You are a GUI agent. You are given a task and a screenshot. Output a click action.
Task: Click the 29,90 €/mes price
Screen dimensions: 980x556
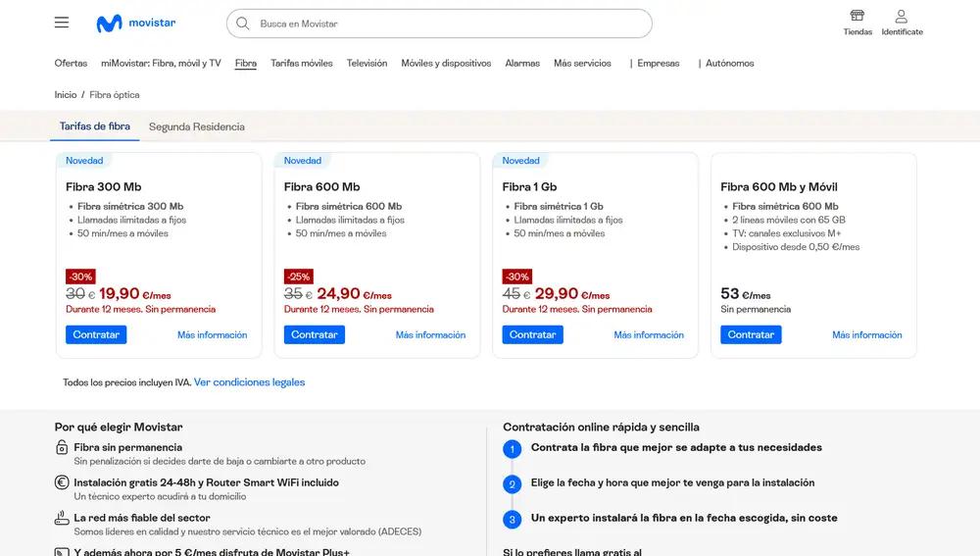pos(572,294)
